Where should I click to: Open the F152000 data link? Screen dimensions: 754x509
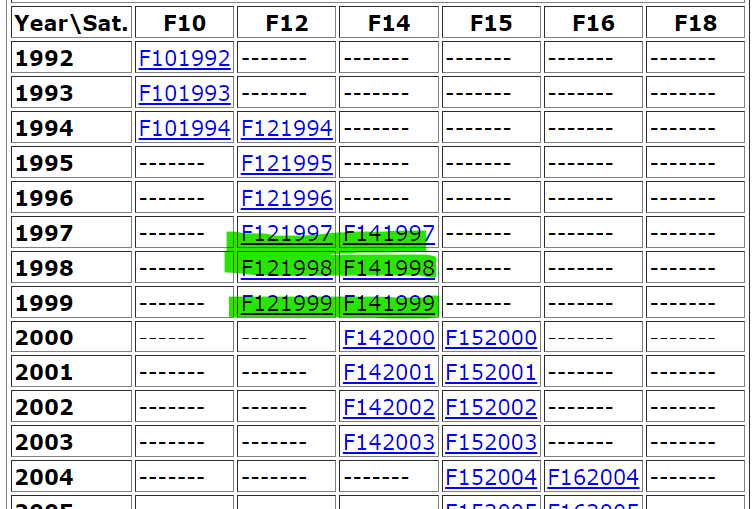tap(491, 338)
